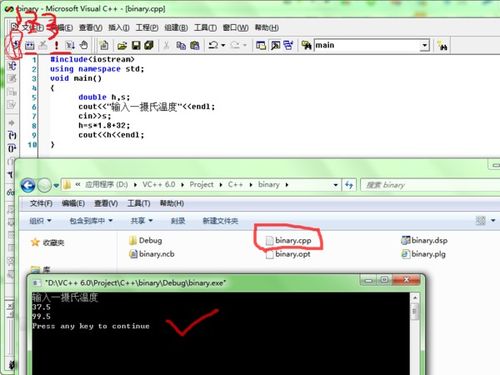Click the Open folder toolbar icon
Image resolution: width=500 pixels, height=375 pixels.
coord(122,45)
